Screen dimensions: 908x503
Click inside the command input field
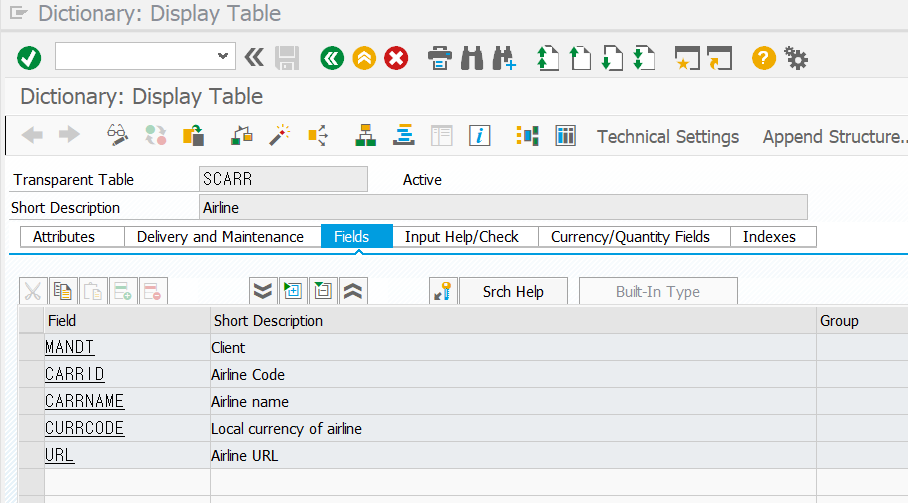tap(136, 56)
